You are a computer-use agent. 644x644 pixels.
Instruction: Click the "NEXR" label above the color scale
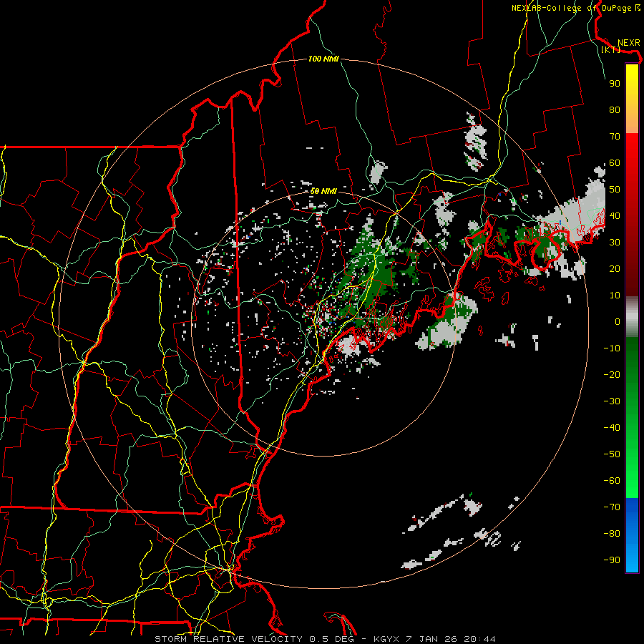point(628,43)
